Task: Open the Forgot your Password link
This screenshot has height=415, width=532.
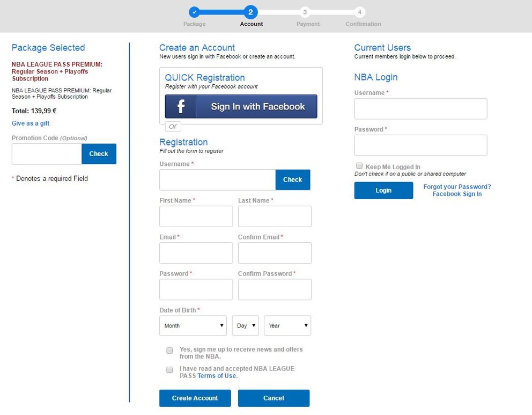Action: [x=457, y=187]
